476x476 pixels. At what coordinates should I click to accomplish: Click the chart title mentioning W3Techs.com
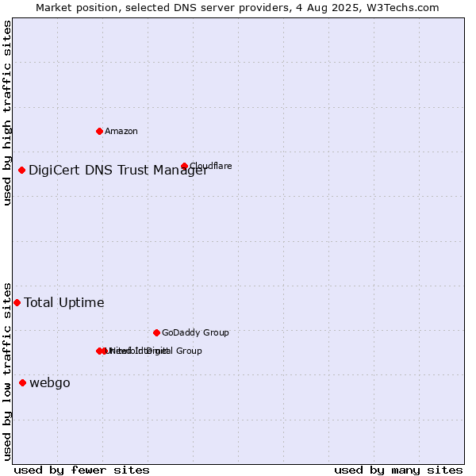pos(237,8)
